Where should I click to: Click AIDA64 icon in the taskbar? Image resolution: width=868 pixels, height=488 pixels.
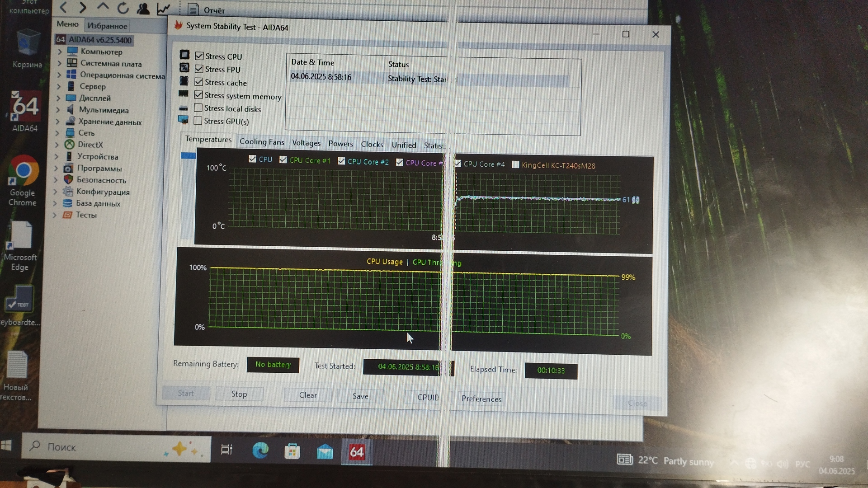[x=356, y=451]
